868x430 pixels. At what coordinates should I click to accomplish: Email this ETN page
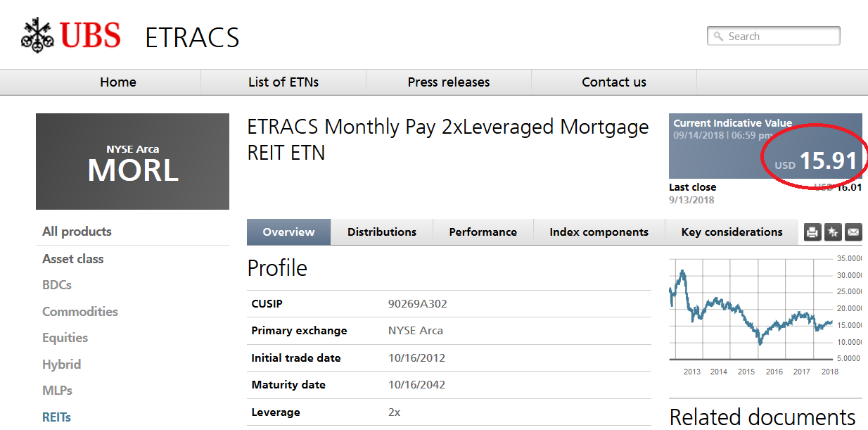(x=853, y=232)
